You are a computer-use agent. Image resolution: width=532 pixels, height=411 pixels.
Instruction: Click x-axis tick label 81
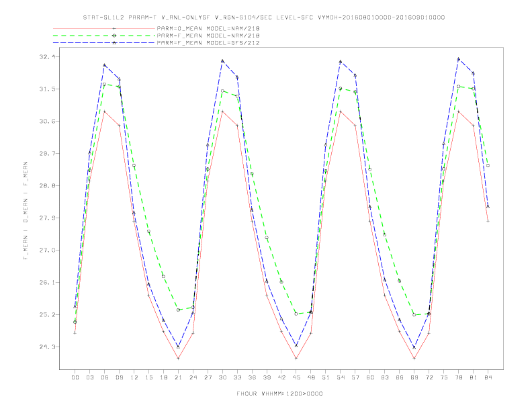point(474,377)
